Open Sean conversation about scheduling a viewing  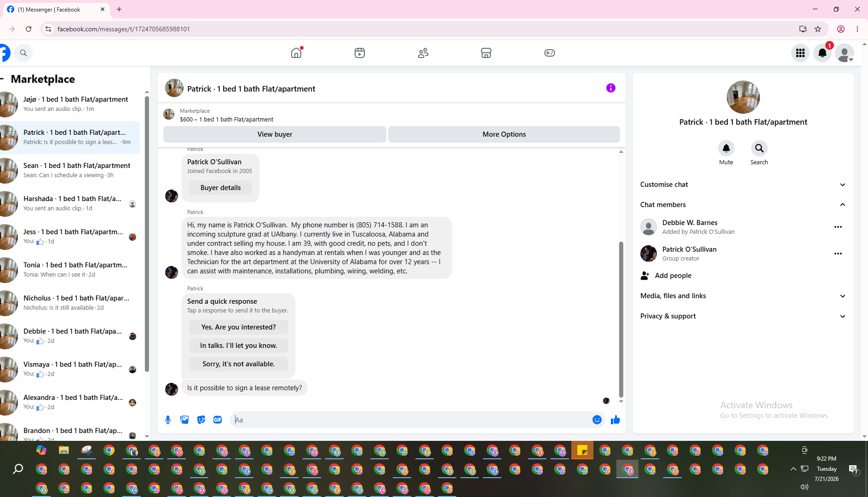[70, 170]
